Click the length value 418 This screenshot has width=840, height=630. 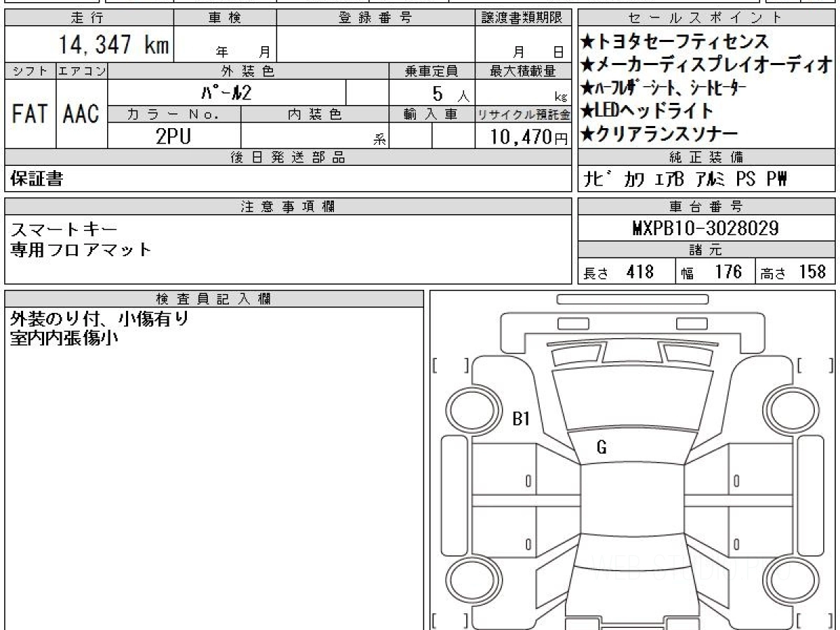coord(640,272)
